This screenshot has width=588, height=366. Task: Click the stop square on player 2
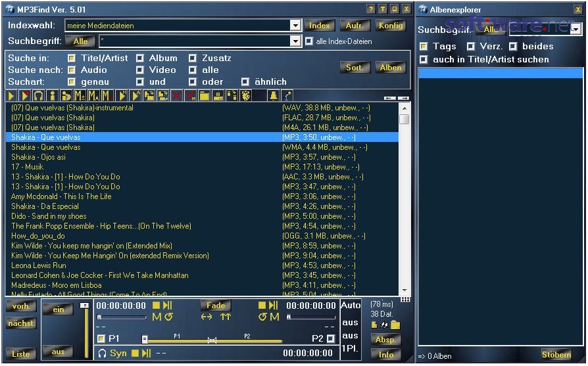tap(262, 306)
